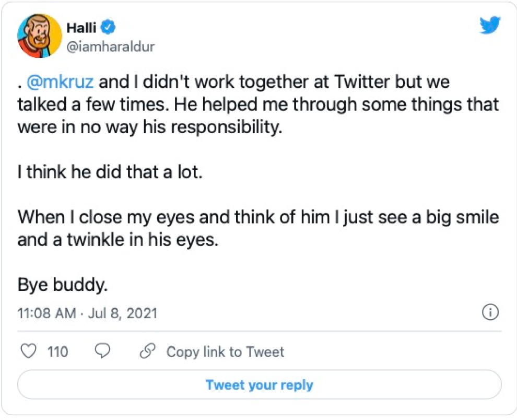Click Copy link to Tweet
517x420 pixels.
[x=225, y=352]
